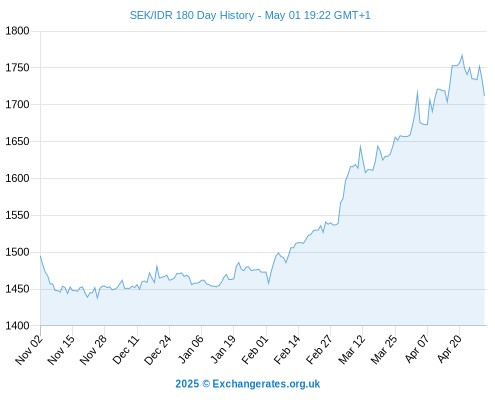Image resolution: width=495 pixels, height=400 pixels.
Task: Click the 1400 y-axis value label
Action: pos(17,326)
